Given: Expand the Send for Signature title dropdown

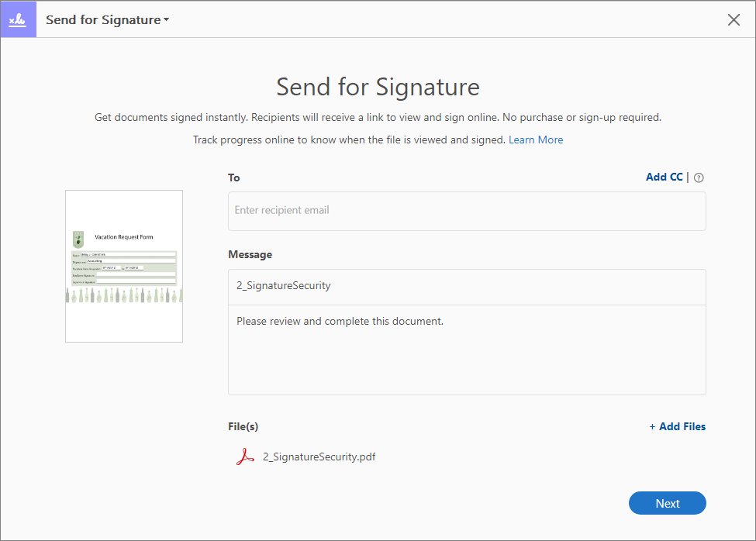Looking at the screenshot, I should (107, 20).
